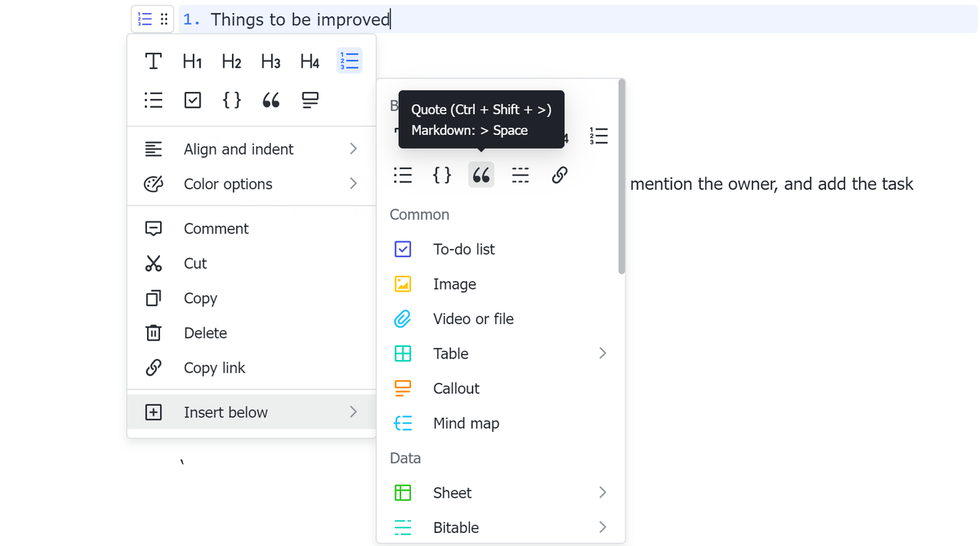Click the Insert below submenu scrollbar
The height and width of the screenshot is (546, 980).
click(x=622, y=176)
